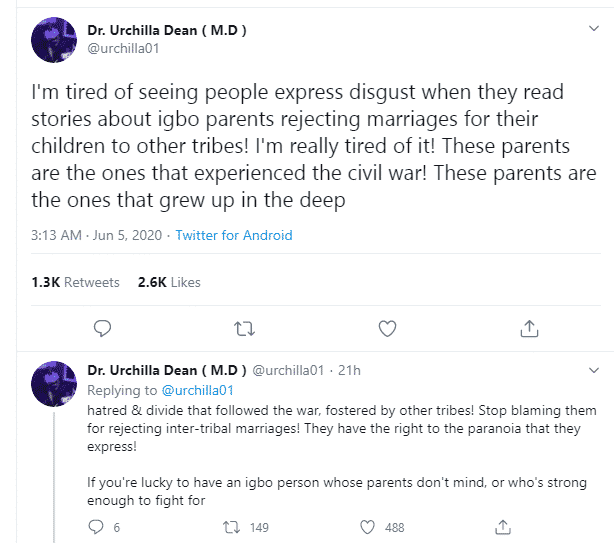The image size is (614, 543).
Task: Open the 21h timestamp of the reply
Action: coord(349,371)
